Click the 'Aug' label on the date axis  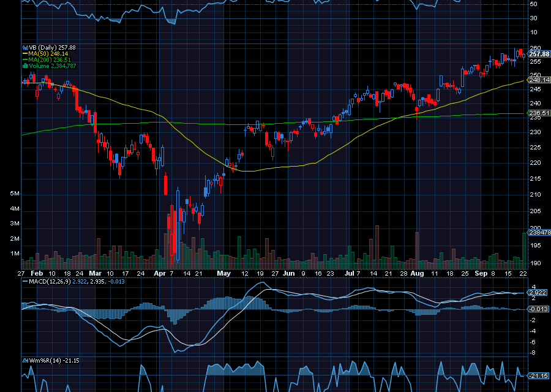point(417,274)
